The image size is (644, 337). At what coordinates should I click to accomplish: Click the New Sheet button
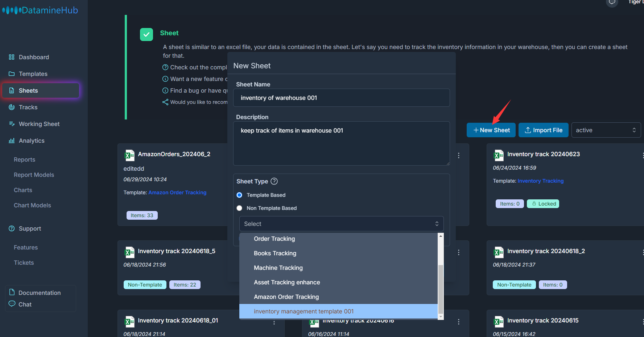click(x=491, y=130)
